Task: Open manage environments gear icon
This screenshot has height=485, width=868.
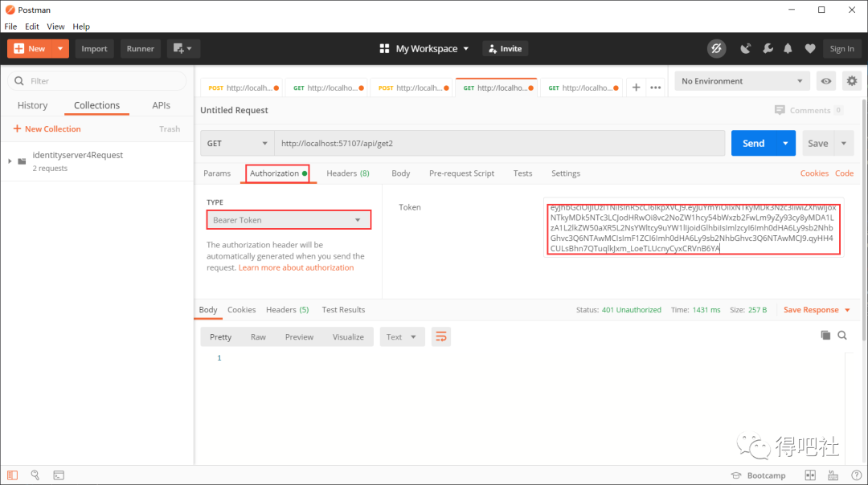Action: 852,81
